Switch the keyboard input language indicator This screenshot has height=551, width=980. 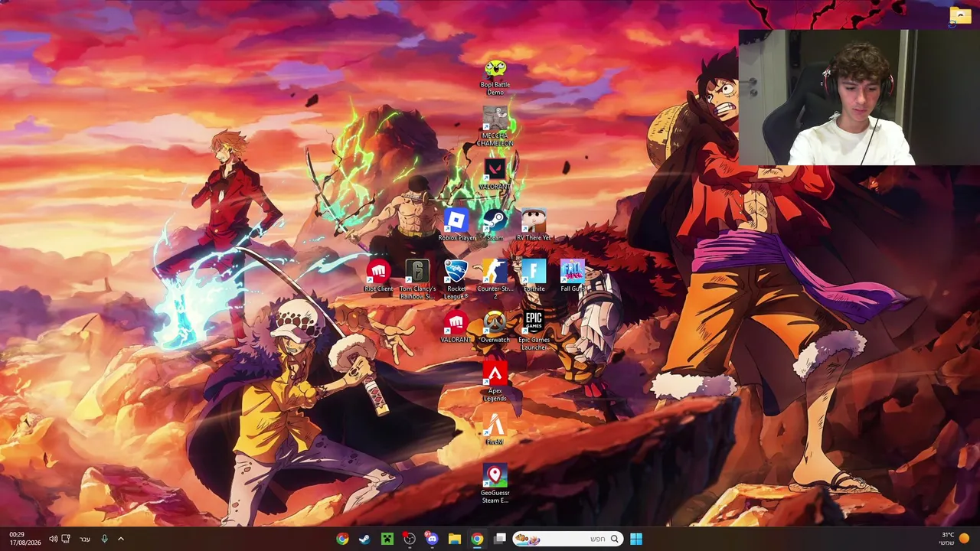point(85,539)
